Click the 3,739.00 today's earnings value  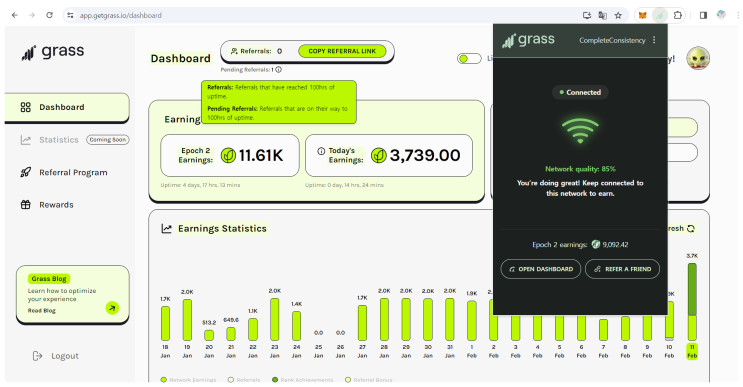click(425, 155)
